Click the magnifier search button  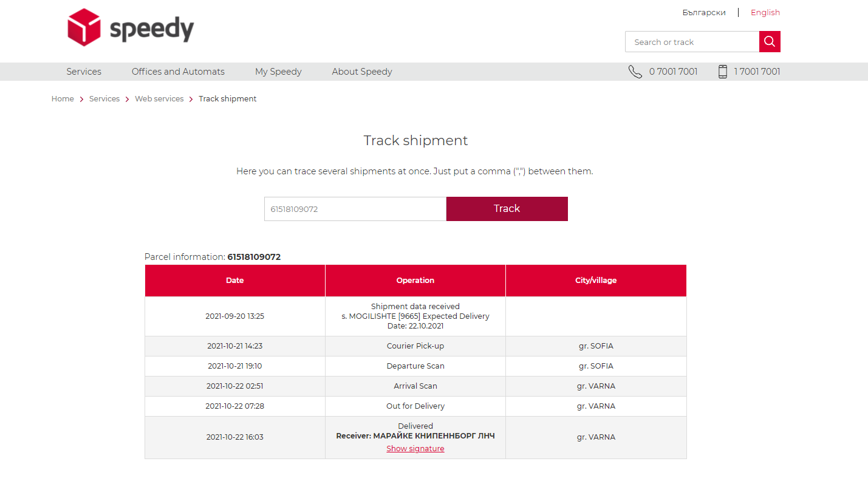[x=770, y=42]
